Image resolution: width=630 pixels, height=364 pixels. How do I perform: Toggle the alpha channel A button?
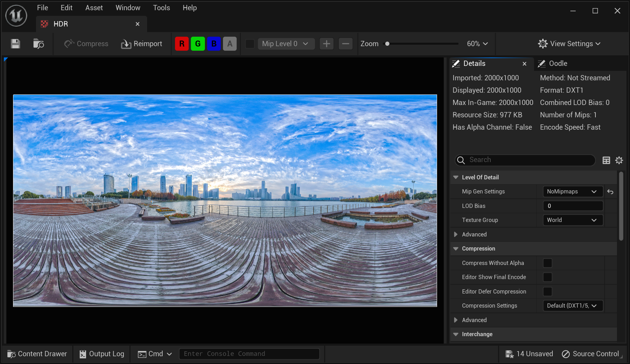[x=230, y=44]
